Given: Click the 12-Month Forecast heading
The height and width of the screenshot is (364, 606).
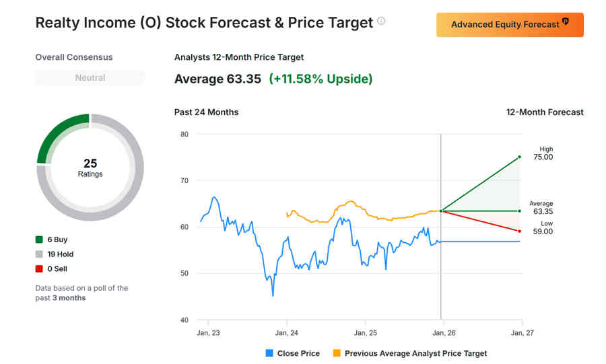Looking at the screenshot, I should pyautogui.click(x=545, y=112).
